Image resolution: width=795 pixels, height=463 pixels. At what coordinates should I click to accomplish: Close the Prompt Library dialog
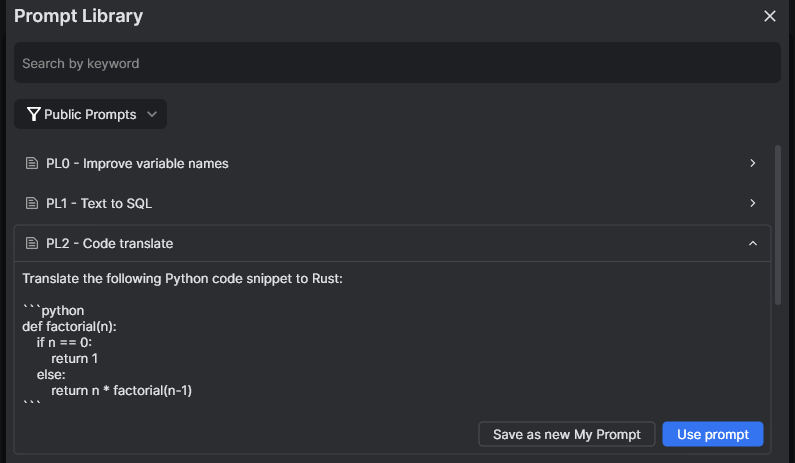pyautogui.click(x=770, y=16)
